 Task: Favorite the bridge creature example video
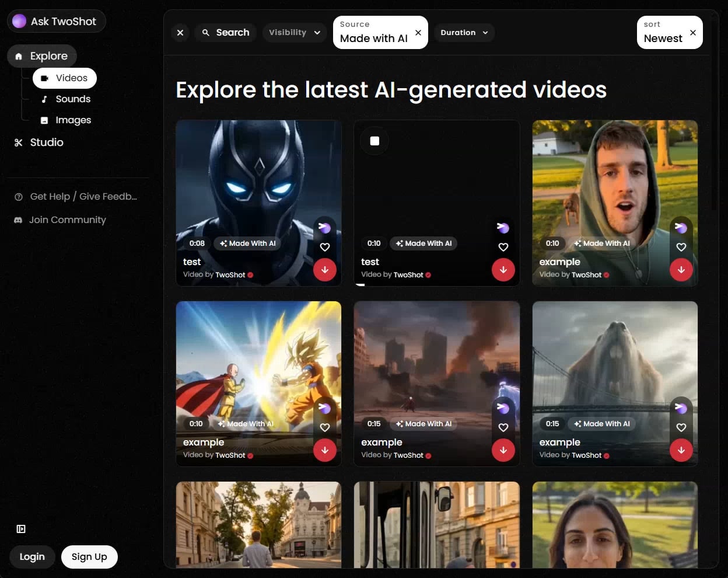pos(681,427)
